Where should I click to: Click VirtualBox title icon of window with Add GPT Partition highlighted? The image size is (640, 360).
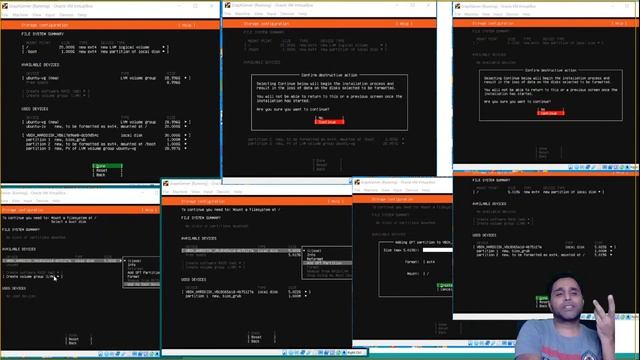[166, 184]
